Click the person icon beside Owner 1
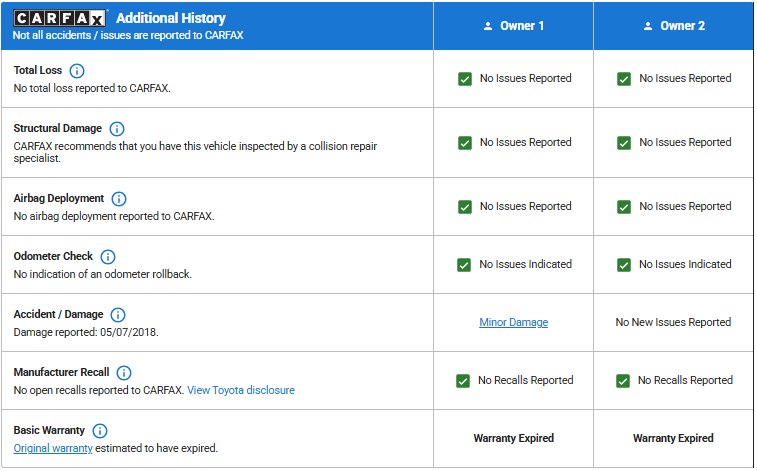Screen dimensions: 757x471 (487, 26)
